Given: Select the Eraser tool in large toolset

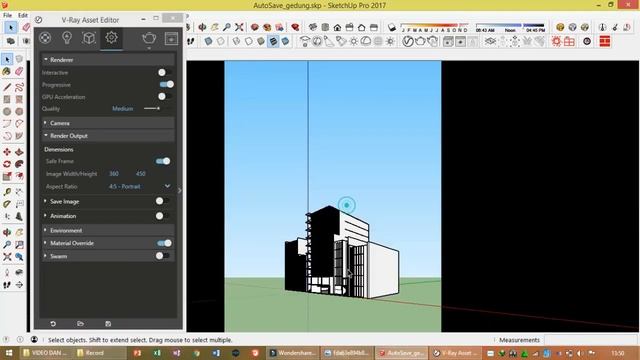Looking at the screenshot, I should click(19, 71).
